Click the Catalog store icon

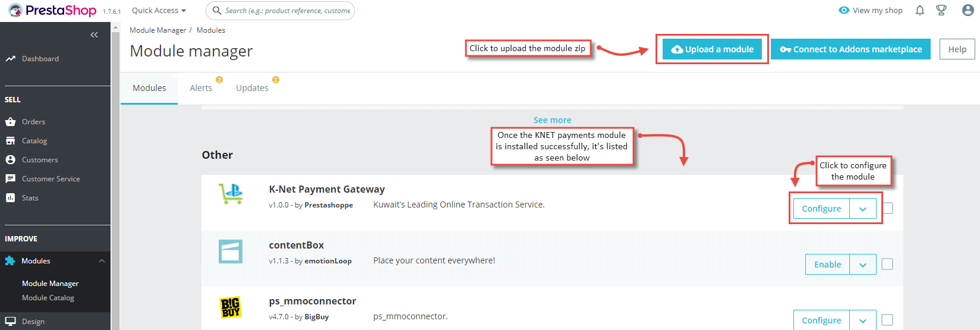pyautogui.click(x=10, y=141)
